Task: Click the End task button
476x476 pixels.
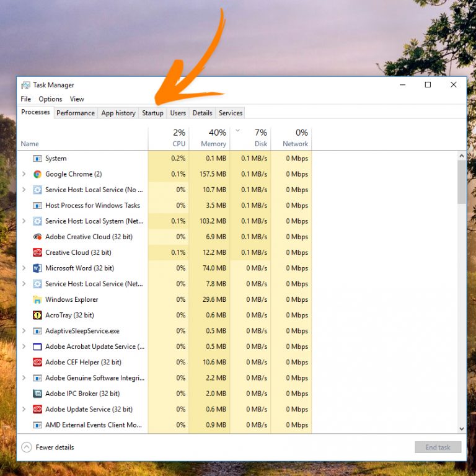Action: [438, 447]
